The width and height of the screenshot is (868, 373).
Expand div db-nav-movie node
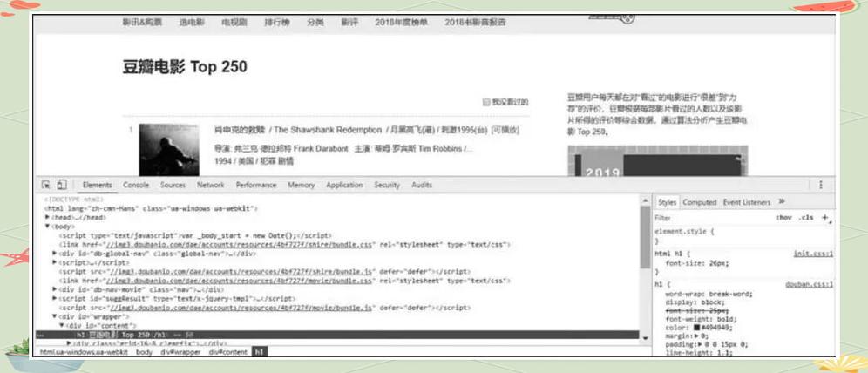pyautogui.click(x=54, y=289)
